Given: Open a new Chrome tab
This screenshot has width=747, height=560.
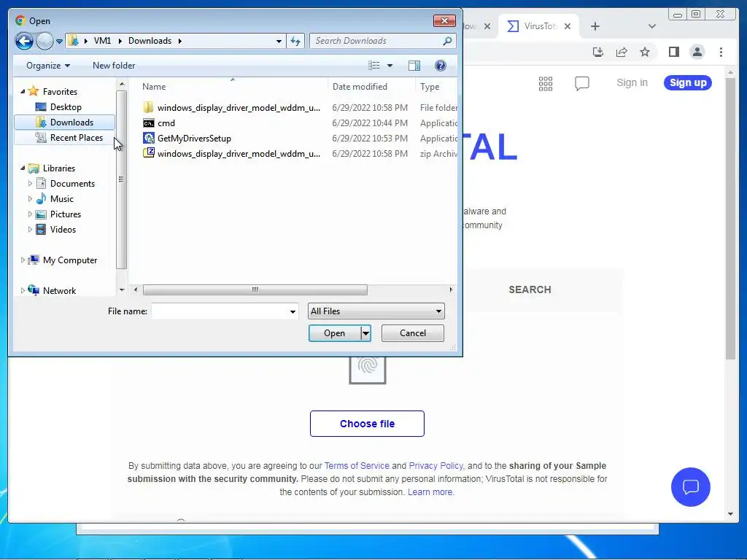Looking at the screenshot, I should [595, 26].
